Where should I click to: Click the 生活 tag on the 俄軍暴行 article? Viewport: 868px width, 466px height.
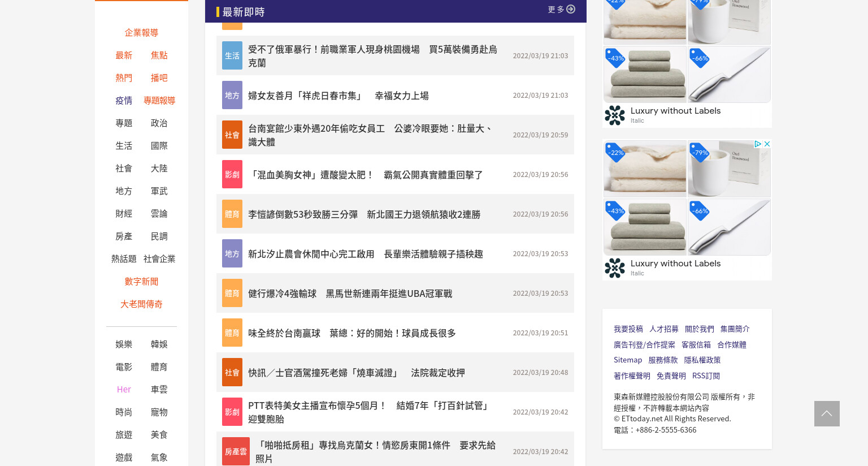(232, 55)
